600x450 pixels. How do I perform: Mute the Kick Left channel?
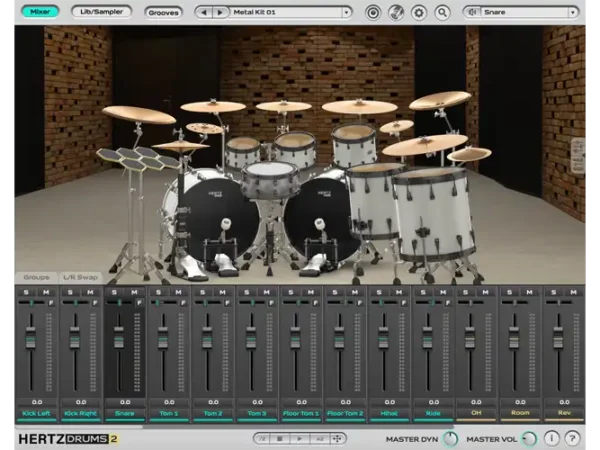46,292
